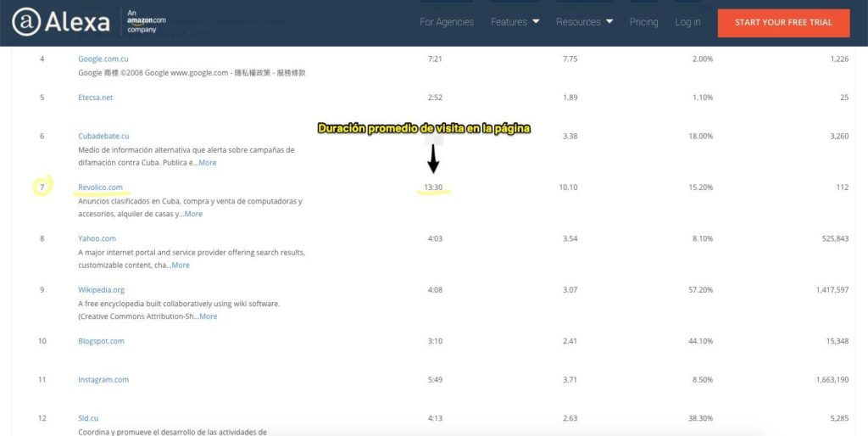Select Yahoo.com search traffic 8.10%

tap(703, 238)
